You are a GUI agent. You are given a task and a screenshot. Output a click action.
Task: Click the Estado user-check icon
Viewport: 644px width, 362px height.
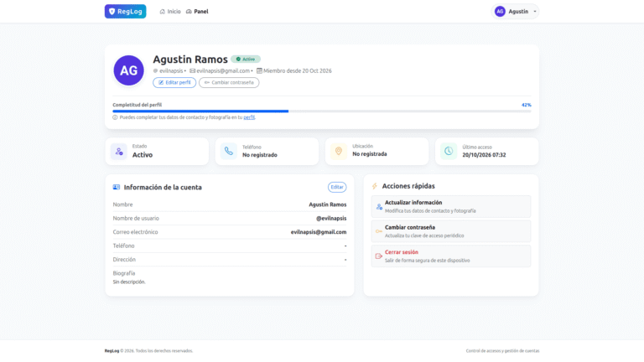click(x=119, y=152)
